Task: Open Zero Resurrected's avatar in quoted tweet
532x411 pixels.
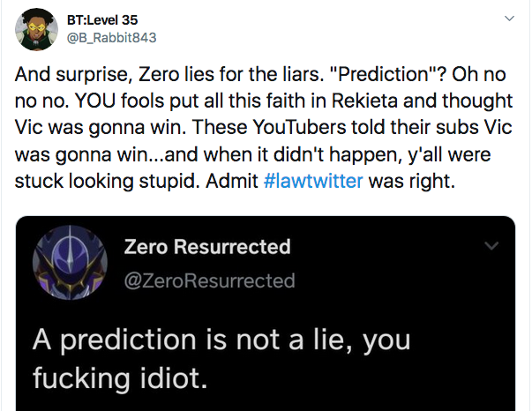Action: pos(70,263)
